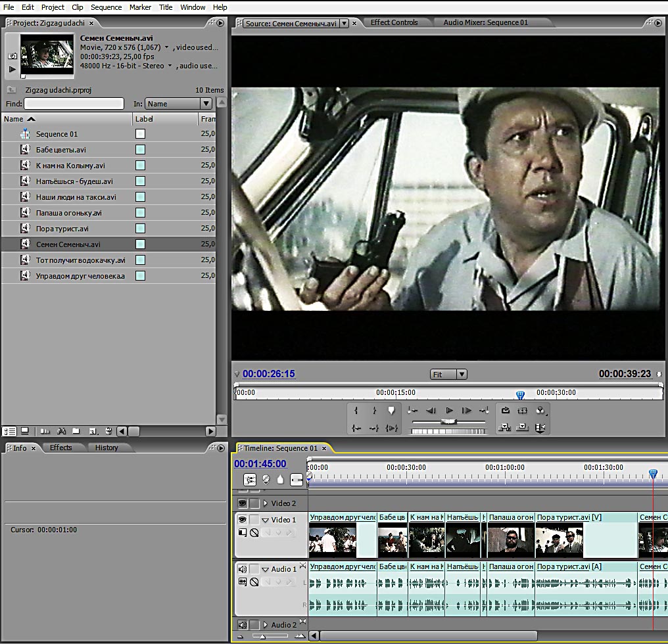Image resolution: width=668 pixels, height=644 pixels.
Task: Expand the Video 2 track
Action: click(x=266, y=503)
